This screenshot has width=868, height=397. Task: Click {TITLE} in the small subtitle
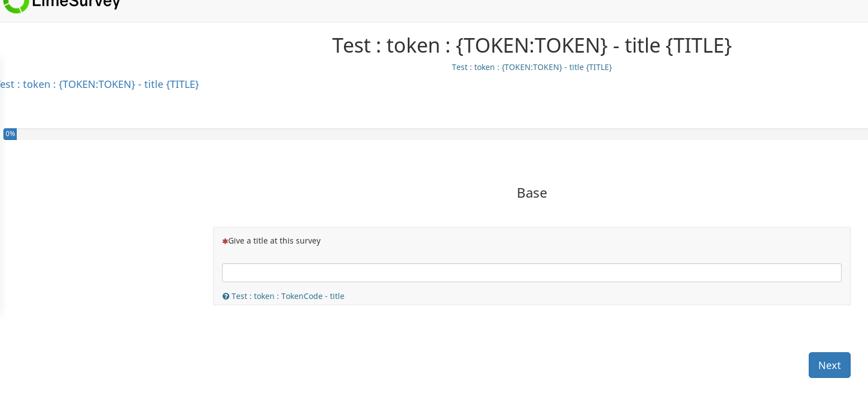(599, 67)
